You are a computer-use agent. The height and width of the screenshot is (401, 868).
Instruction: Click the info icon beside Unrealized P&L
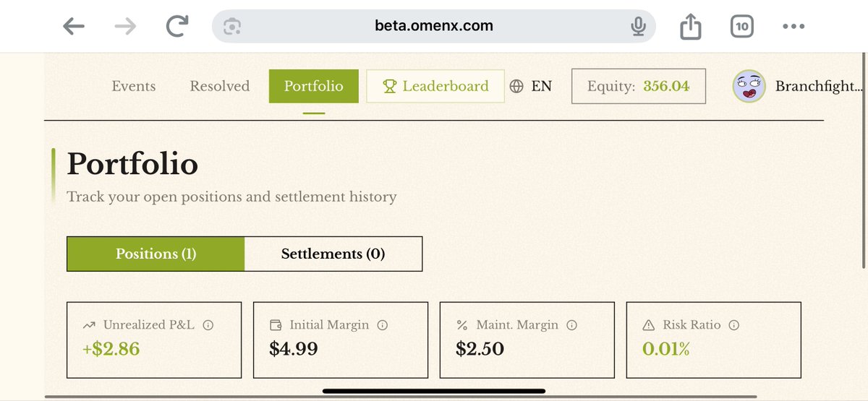click(208, 325)
